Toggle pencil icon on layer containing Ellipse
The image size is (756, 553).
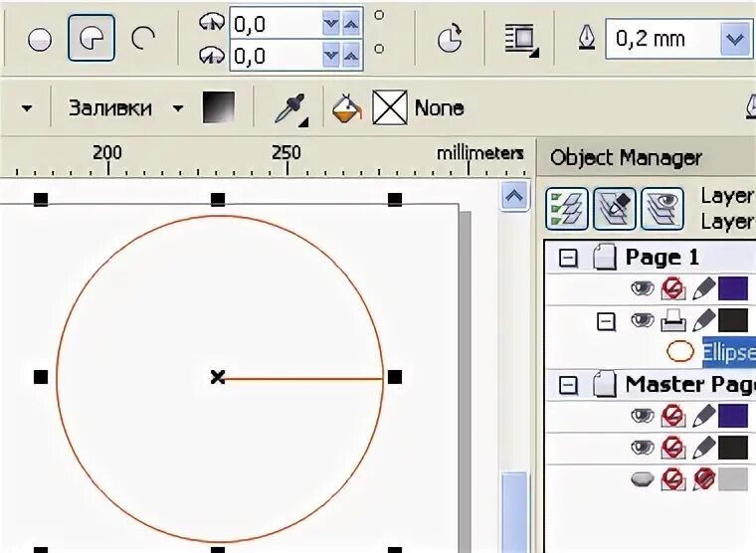coord(703,321)
